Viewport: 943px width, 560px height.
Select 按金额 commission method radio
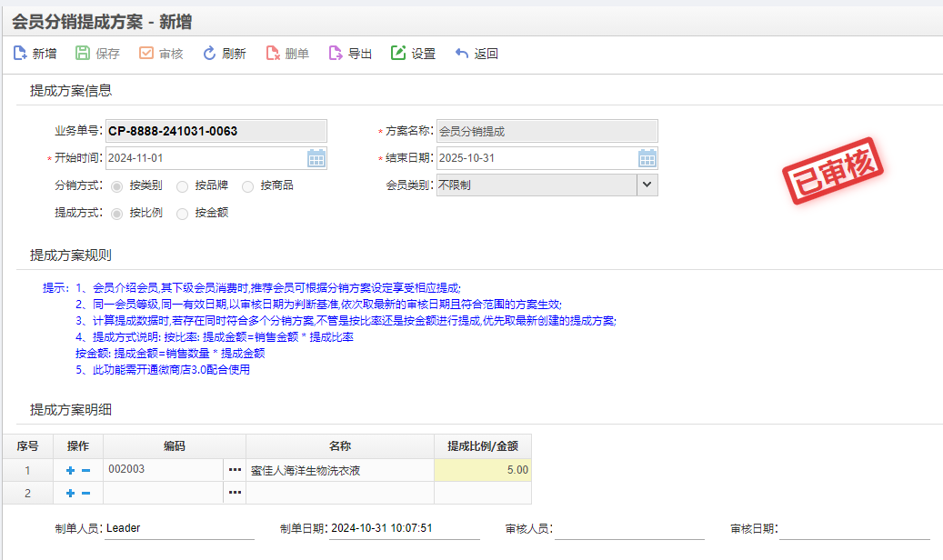pyautogui.click(x=182, y=214)
